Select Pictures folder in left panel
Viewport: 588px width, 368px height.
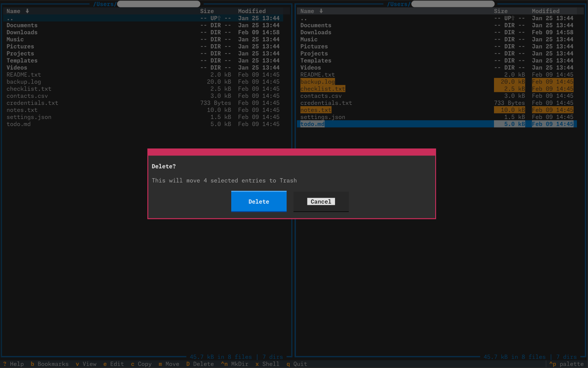(x=143, y=46)
